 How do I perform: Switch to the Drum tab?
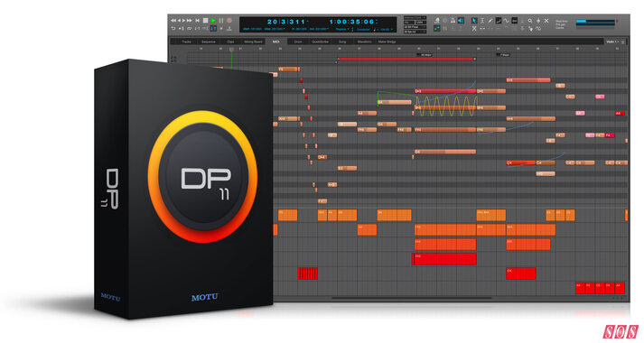pos(298,42)
